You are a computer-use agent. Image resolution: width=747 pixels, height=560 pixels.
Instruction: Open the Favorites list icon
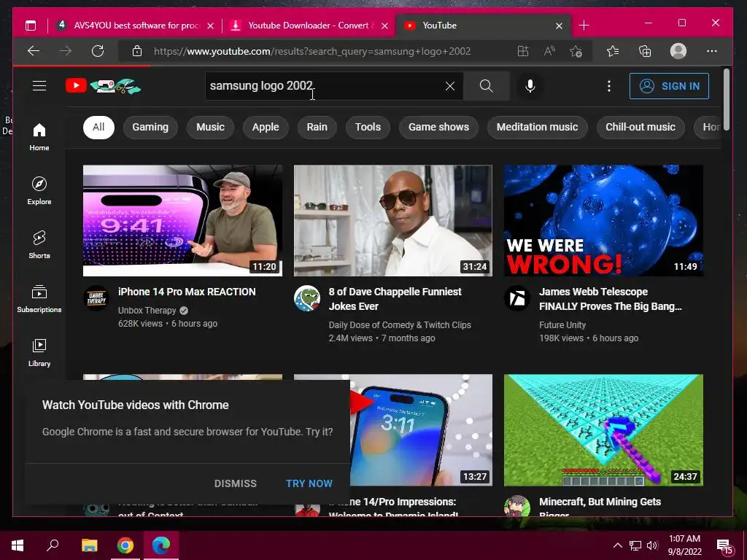coord(613,51)
